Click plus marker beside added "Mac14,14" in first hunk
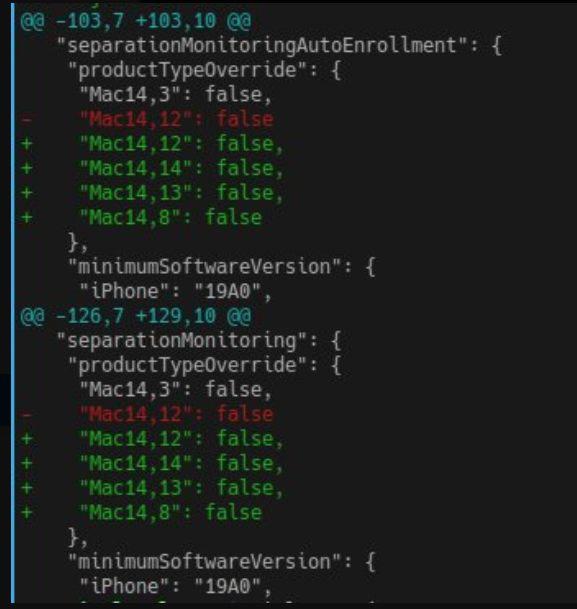 coord(26,168)
